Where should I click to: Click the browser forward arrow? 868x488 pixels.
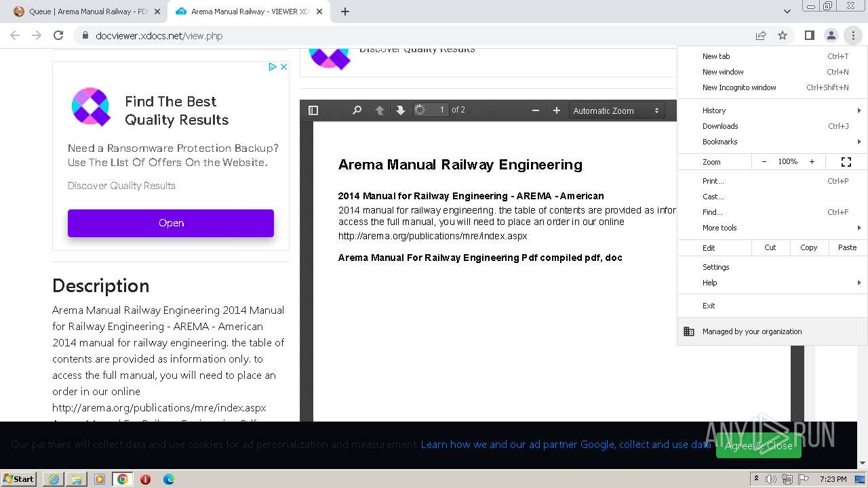(37, 35)
